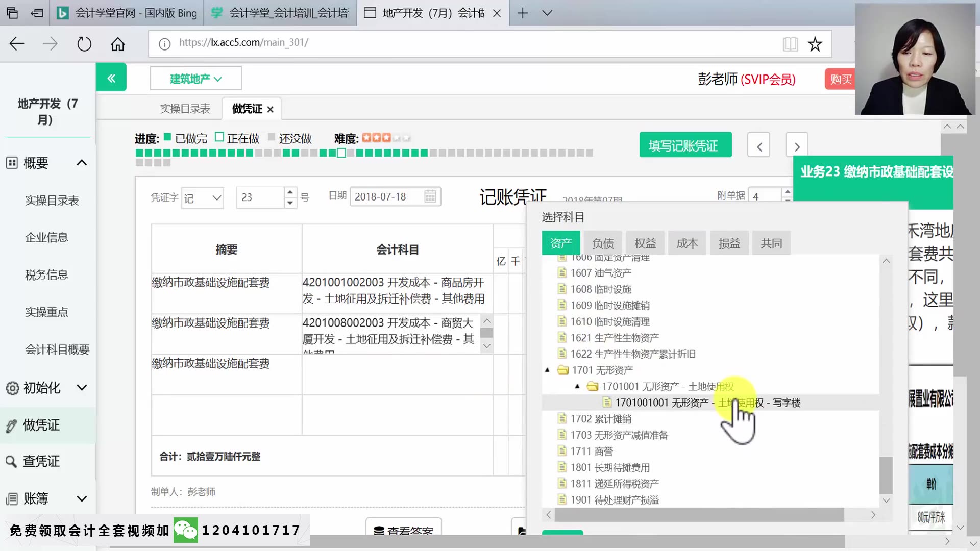980x551 pixels.
Task: Collapse the 1701001 土地使用权 subfolder node
Action: [577, 387]
